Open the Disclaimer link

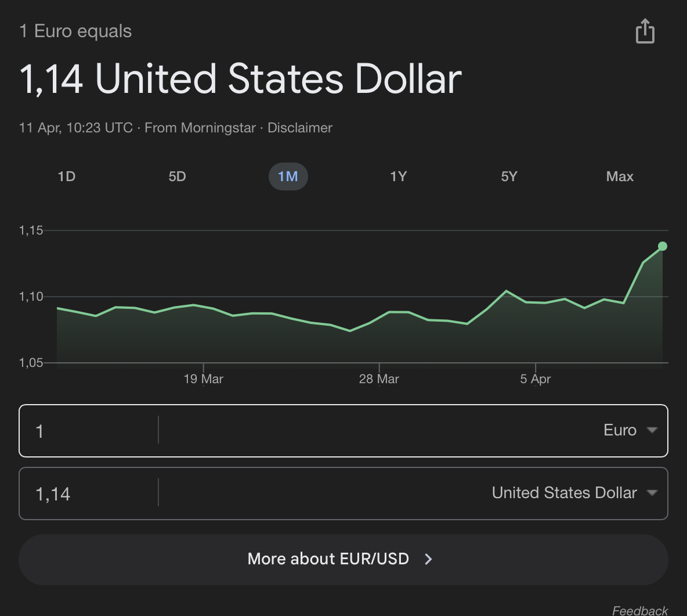299,128
